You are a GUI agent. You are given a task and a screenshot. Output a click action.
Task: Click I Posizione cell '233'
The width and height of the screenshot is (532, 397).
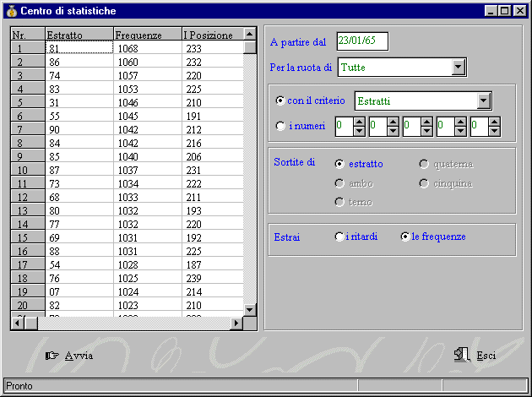click(x=213, y=47)
